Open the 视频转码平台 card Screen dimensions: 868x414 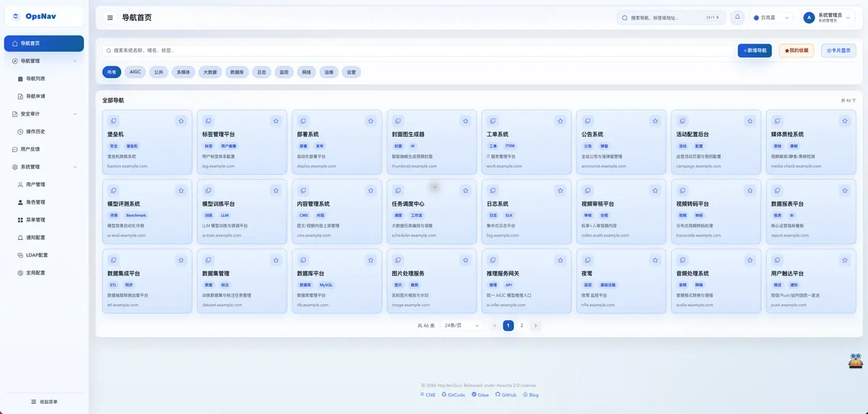click(716, 211)
